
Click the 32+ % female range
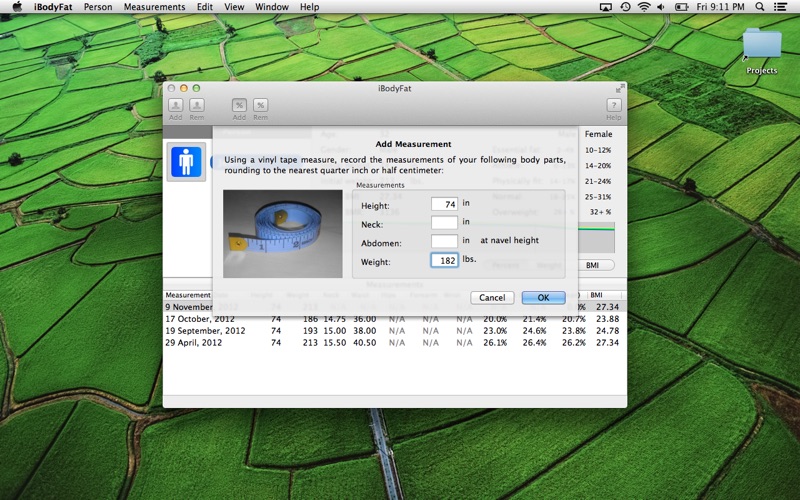(x=601, y=212)
